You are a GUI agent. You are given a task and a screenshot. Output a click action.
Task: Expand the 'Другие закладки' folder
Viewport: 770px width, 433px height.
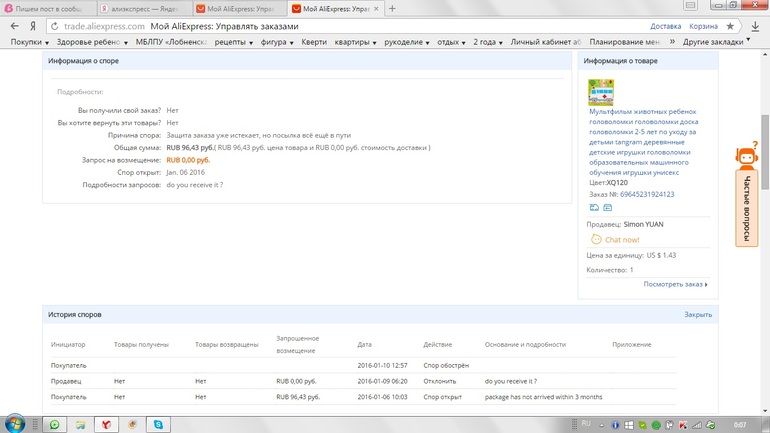click(716, 42)
